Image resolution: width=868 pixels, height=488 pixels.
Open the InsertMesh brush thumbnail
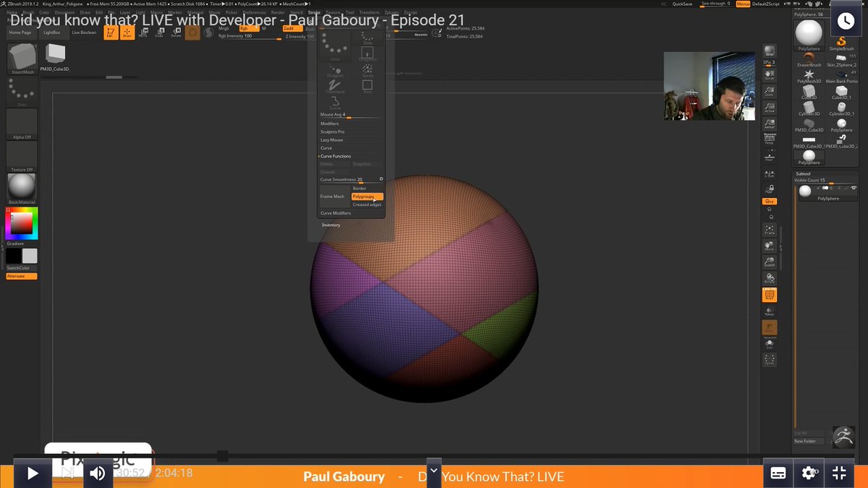(22, 59)
